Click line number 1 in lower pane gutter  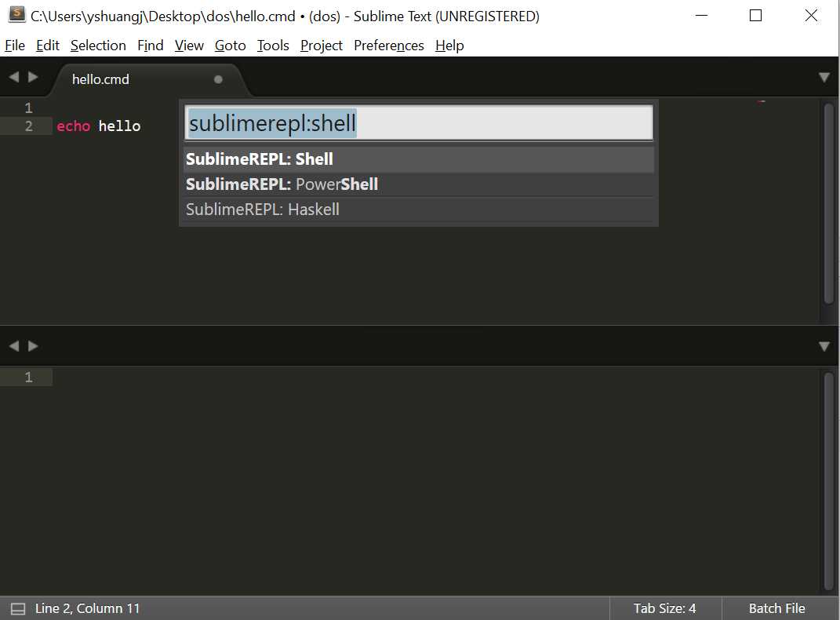pos(29,377)
